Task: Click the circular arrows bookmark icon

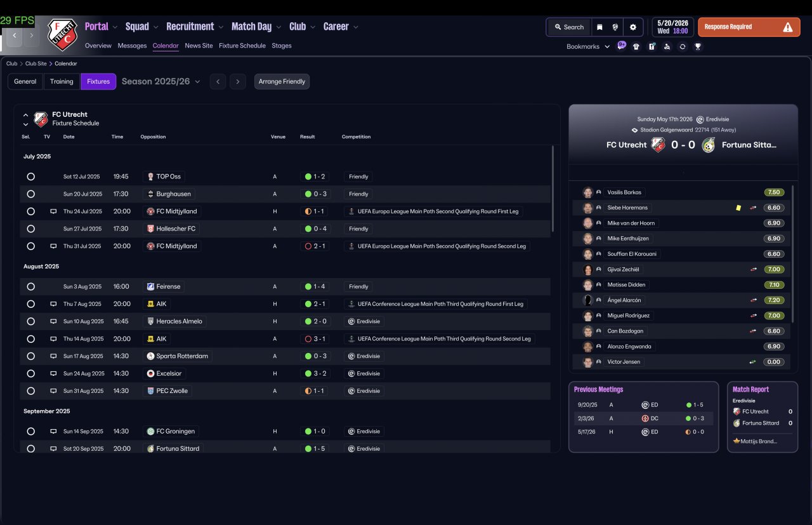Action: coord(683,46)
